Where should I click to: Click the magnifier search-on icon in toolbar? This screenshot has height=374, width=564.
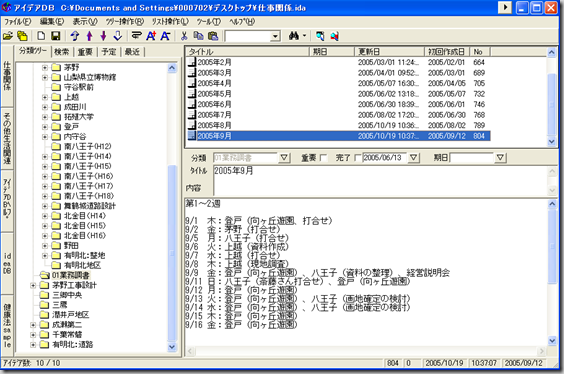coord(320,36)
